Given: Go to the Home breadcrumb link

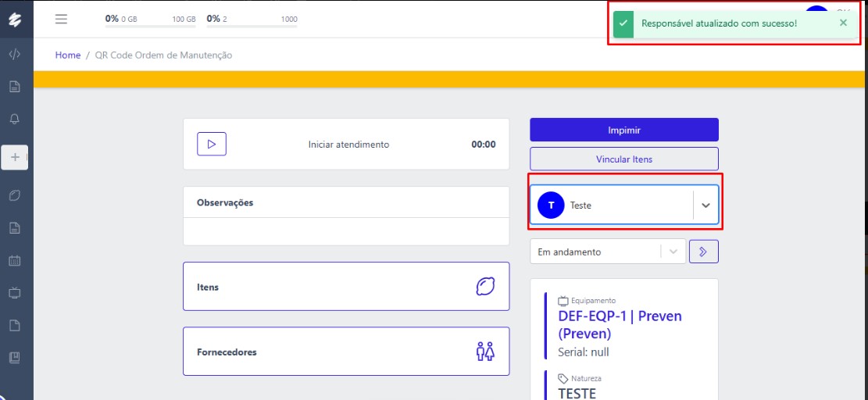Looking at the screenshot, I should (x=67, y=55).
